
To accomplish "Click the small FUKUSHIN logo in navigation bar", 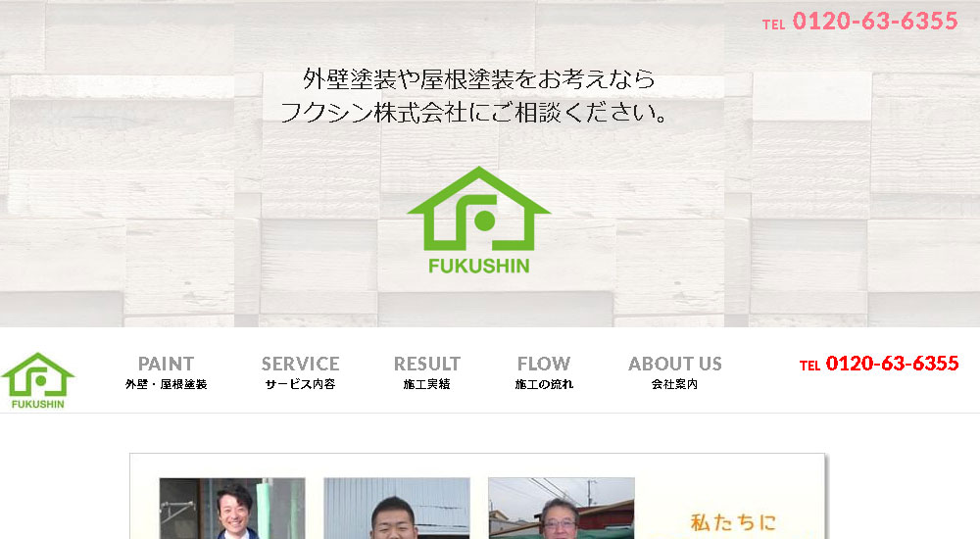I will [38, 381].
